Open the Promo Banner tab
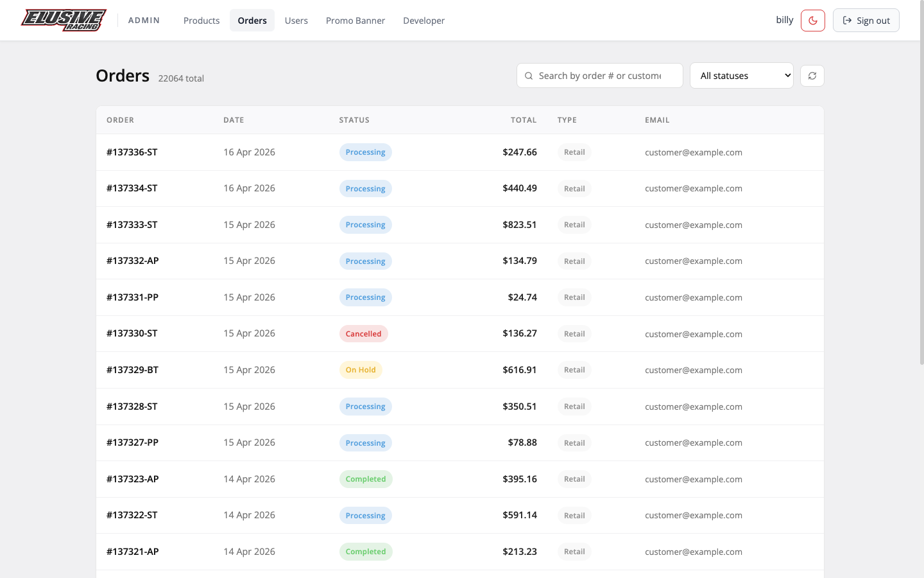This screenshot has width=924, height=578. point(355,21)
